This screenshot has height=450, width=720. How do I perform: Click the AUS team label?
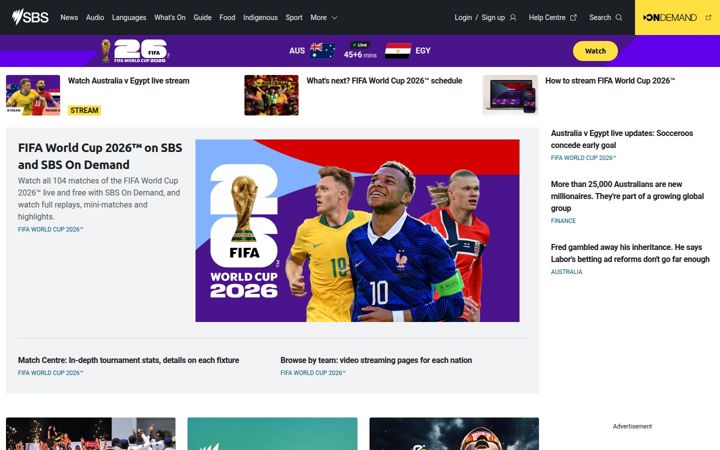pyautogui.click(x=297, y=51)
